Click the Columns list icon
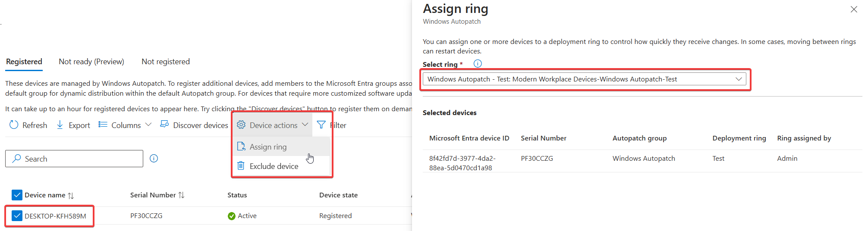 tap(103, 125)
